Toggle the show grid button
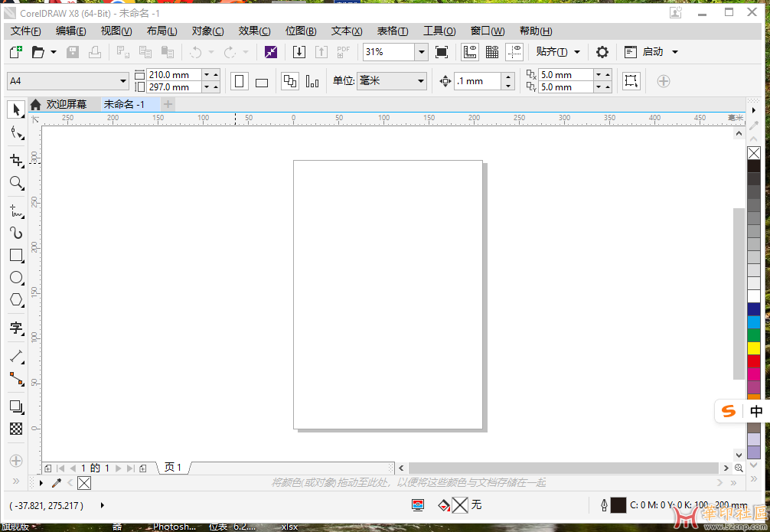This screenshot has height=532, width=770. click(492, 52)
